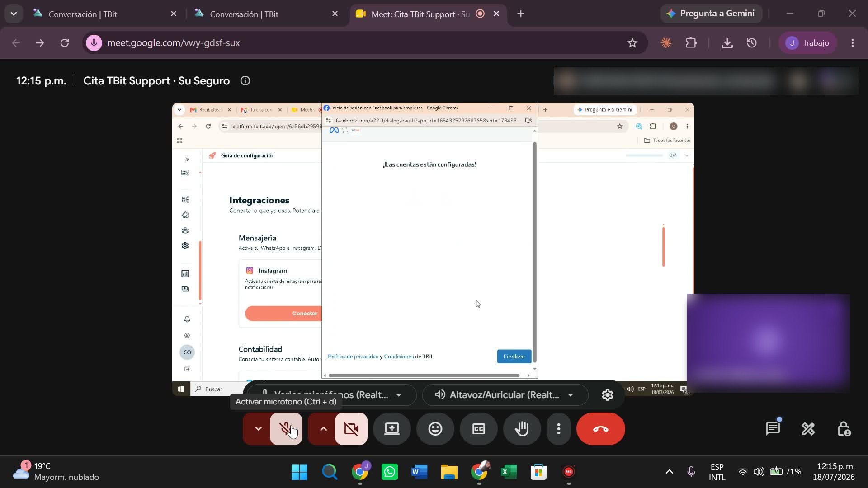Open the meeting tools icon
This screenshot has height=488, width=868.
click(808, 429)
